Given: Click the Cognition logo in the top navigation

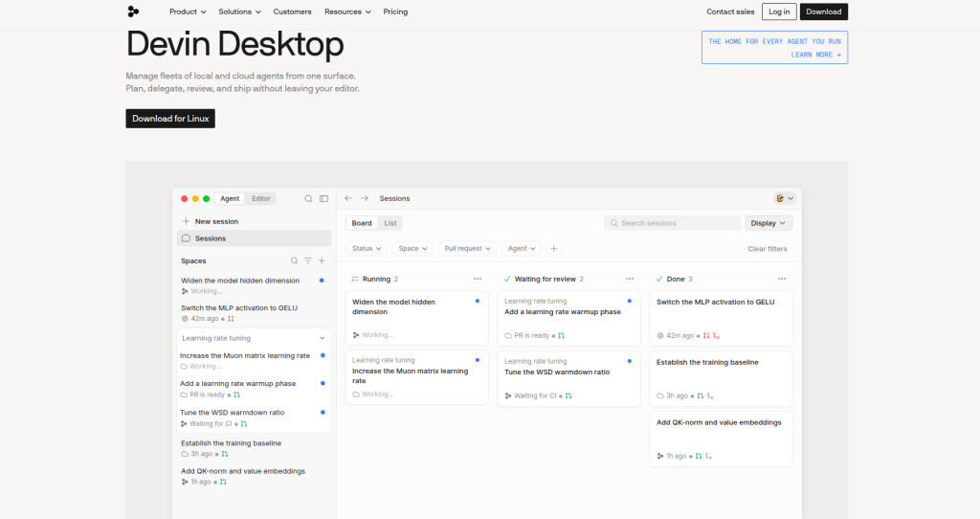Looking at the screenshot, I should click(x=133, y=11).
